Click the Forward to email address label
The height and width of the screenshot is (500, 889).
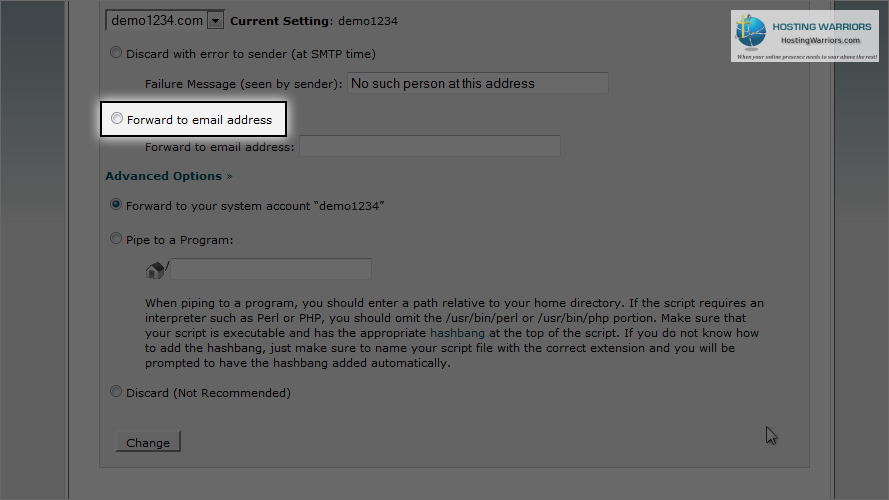point(200,120)
